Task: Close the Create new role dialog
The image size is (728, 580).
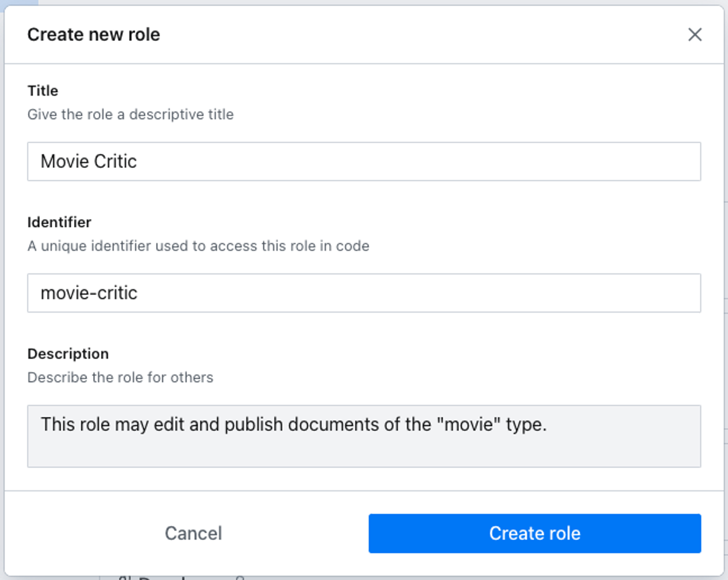Action: [695, 35]
